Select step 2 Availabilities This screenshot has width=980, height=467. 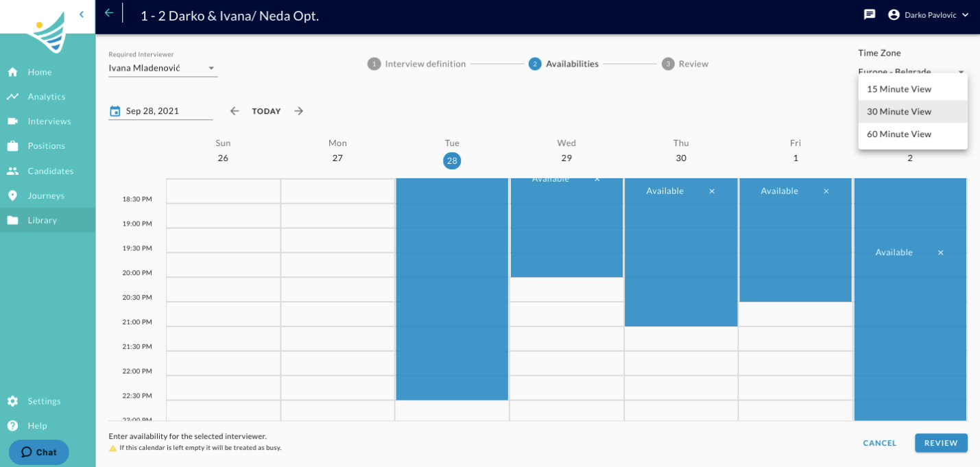tap(564, 64)
